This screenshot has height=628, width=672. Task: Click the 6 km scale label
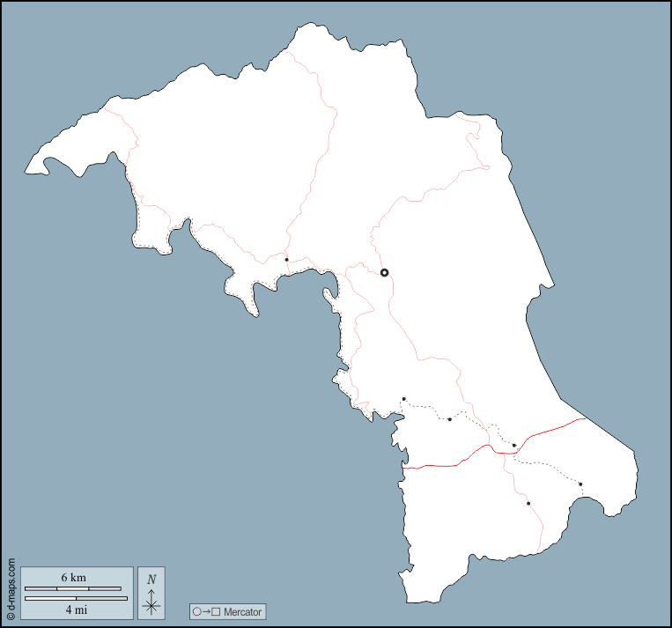(73, 578)
